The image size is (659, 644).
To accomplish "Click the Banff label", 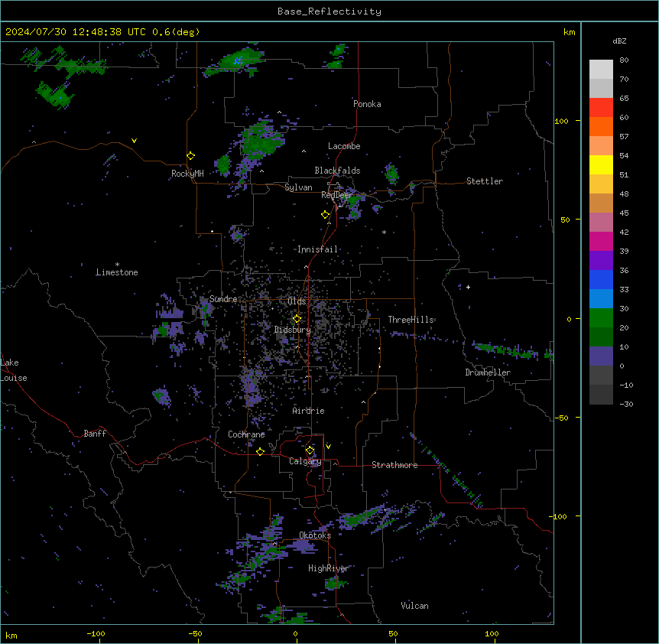I will point(95,434).
